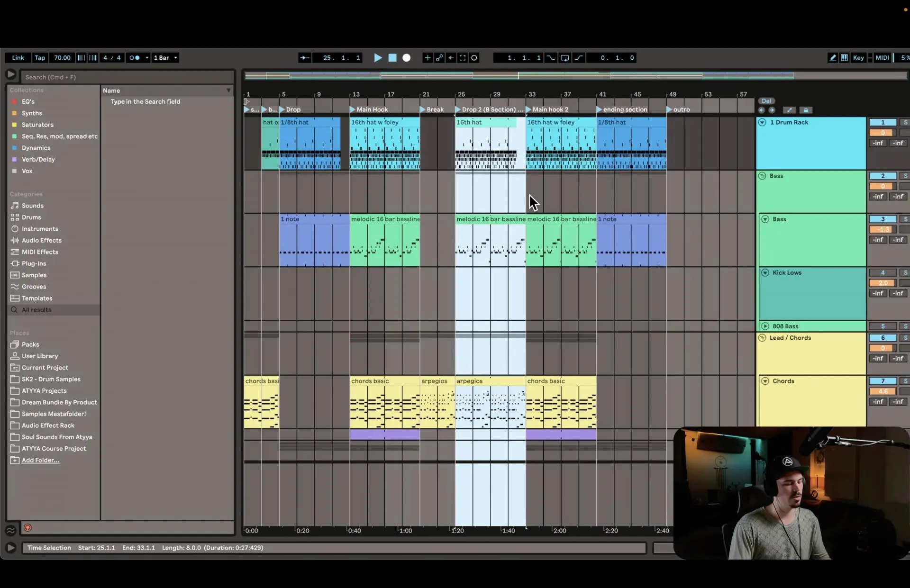
Task: Click the Automation Arm icon
Action: tap(439, 58)
